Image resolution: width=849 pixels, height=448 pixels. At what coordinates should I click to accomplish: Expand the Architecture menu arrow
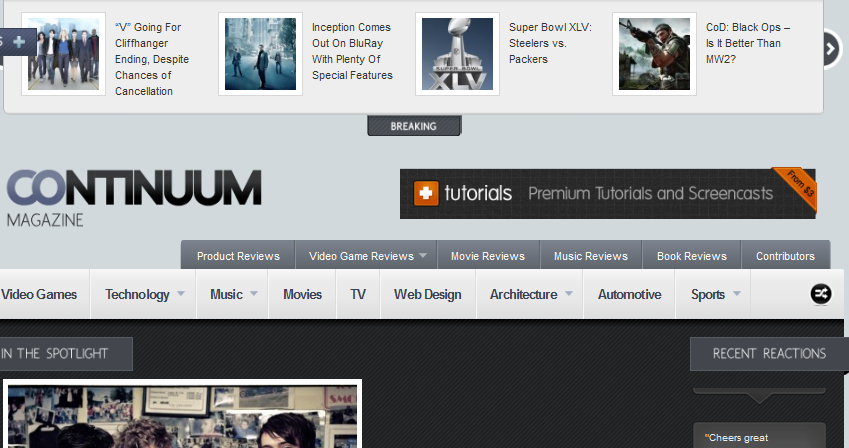point(569,294)
